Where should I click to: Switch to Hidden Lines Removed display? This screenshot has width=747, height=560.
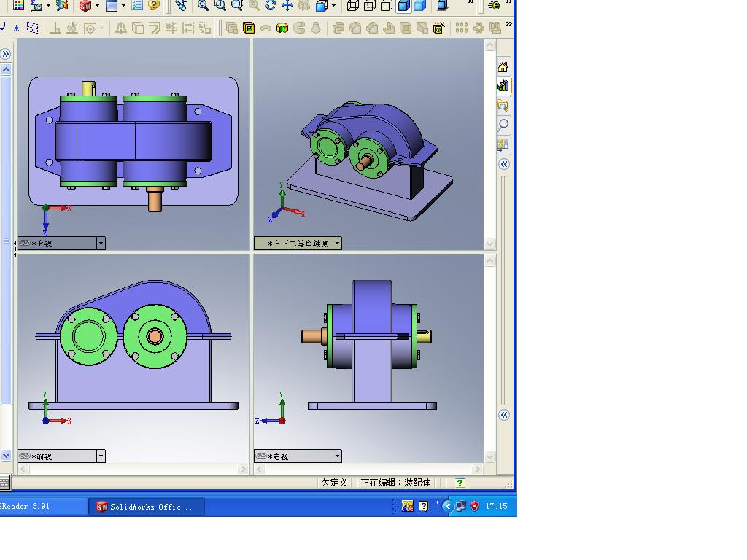387,6
